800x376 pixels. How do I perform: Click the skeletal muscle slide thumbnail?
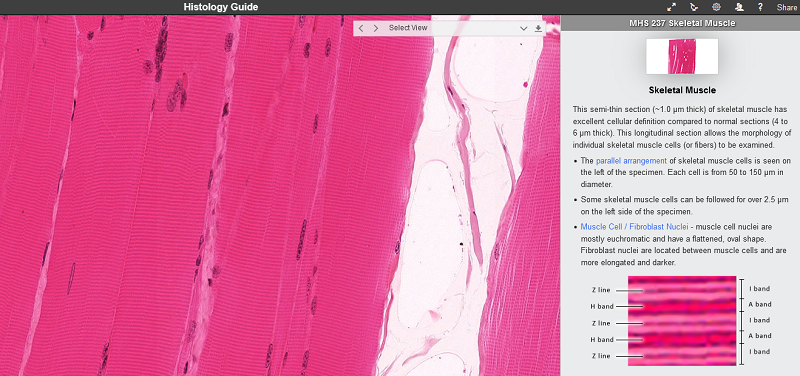(x=682, y=57)
